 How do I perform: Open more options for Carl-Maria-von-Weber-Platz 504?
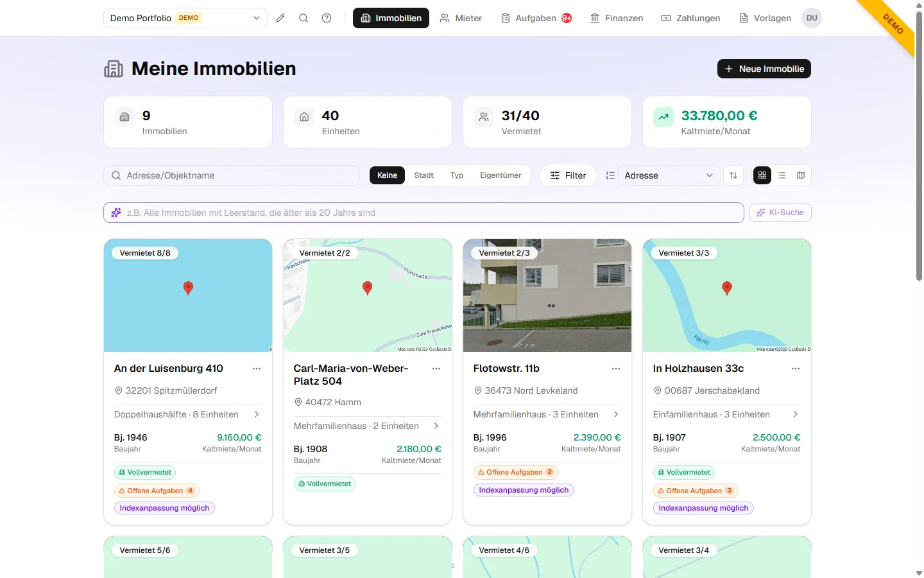(436, 369)
